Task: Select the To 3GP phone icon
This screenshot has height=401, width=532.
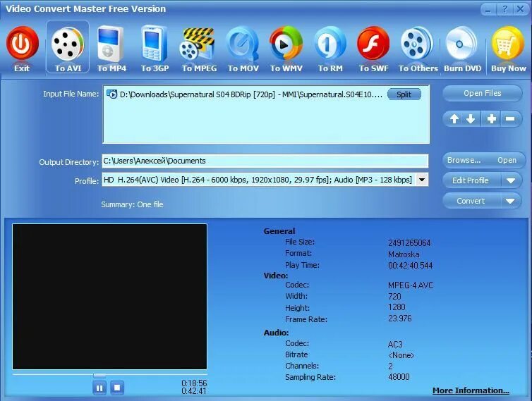Action: tap(155, 44)
